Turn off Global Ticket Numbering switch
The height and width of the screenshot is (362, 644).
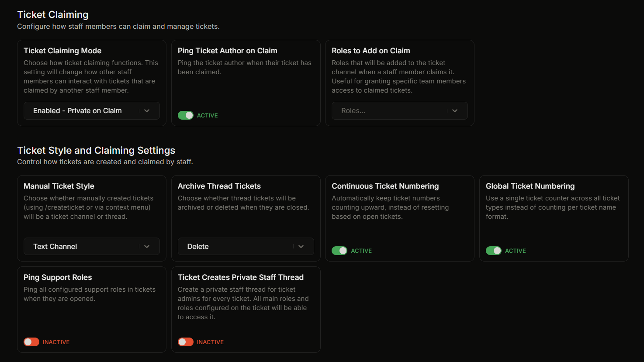494,251
